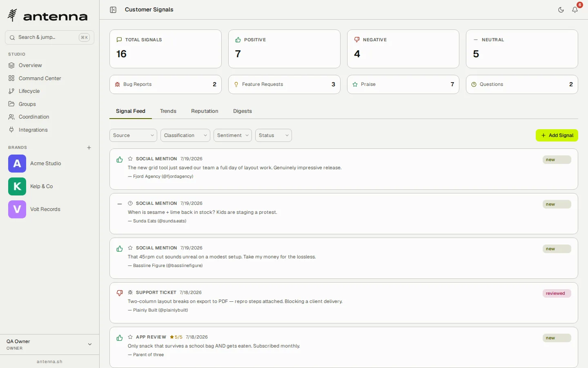Click thumbs-up icon on Fjord Agency signal
Image resolution: width=588 pixels, height=368 pixels.
(120, 160)
